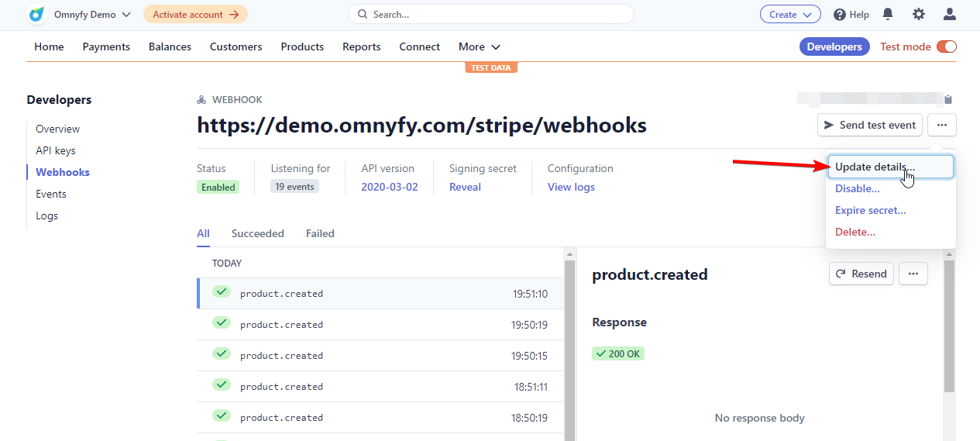Choose Delete from the menu

pyautogui.click(x=855, y=232)
